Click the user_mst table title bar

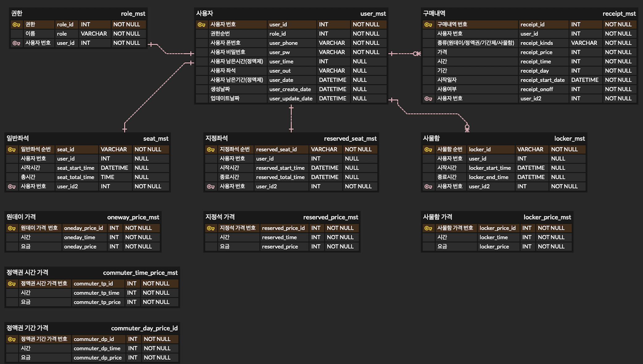click(290, 14)
